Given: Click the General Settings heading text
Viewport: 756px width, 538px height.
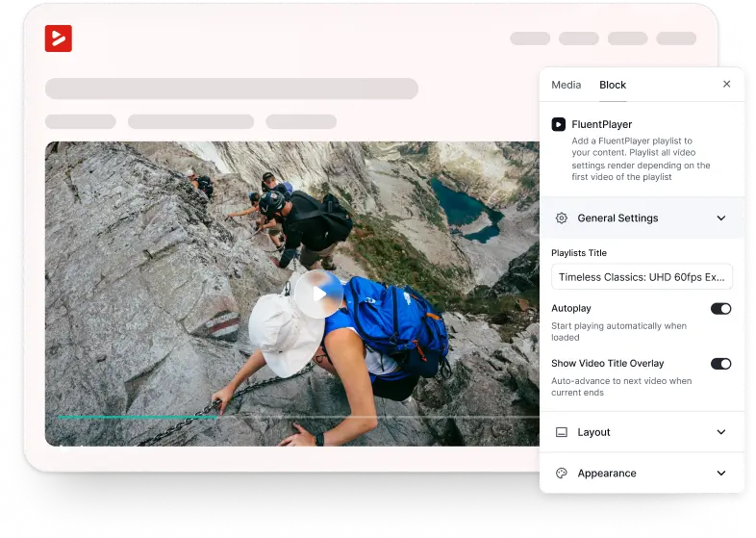Looking at the screenshot, I should [617, 218].
